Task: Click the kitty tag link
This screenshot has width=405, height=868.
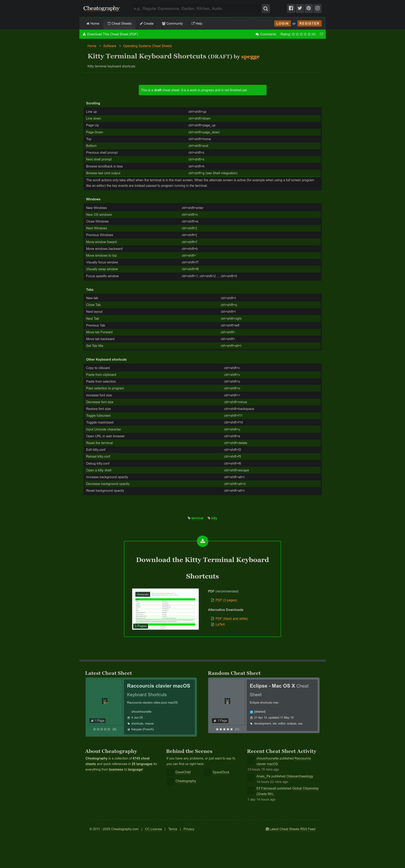Action: [x=214, y=518]
